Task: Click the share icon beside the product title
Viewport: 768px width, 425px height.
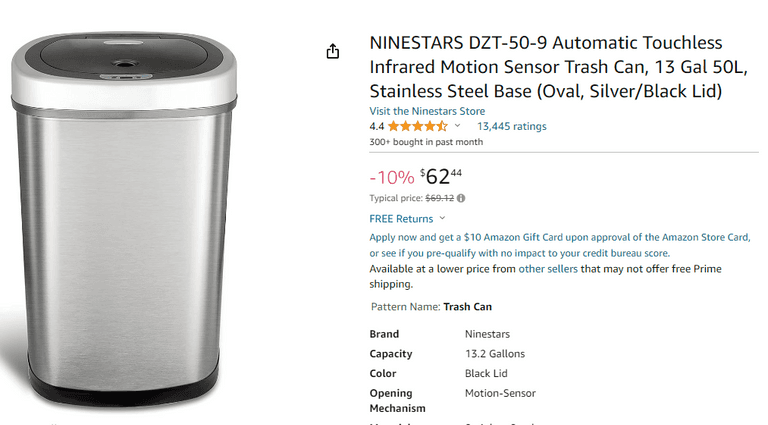Action: 333,51
